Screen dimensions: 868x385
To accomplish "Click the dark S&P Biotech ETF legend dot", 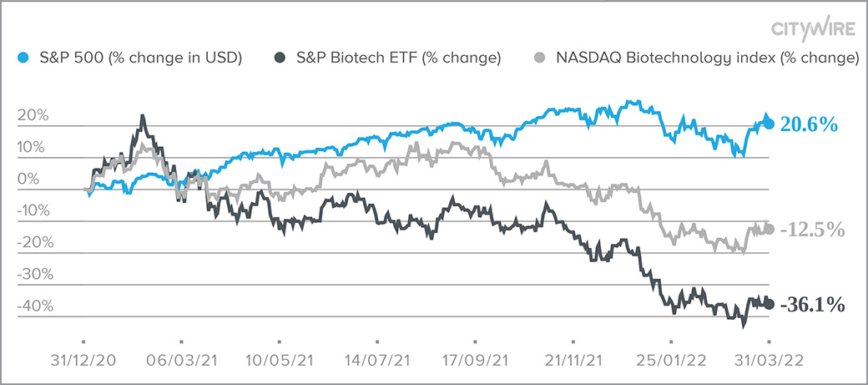I will coord(279,58).
